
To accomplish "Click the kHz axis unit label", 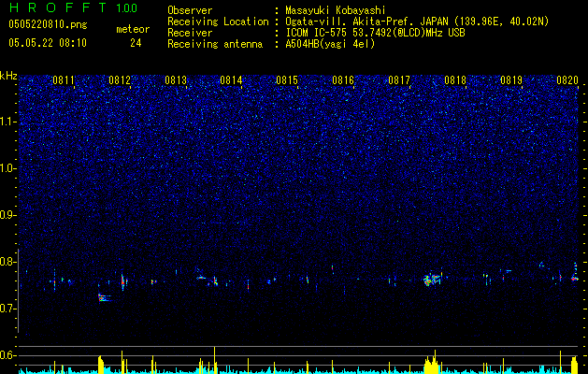I will [8, 76].
